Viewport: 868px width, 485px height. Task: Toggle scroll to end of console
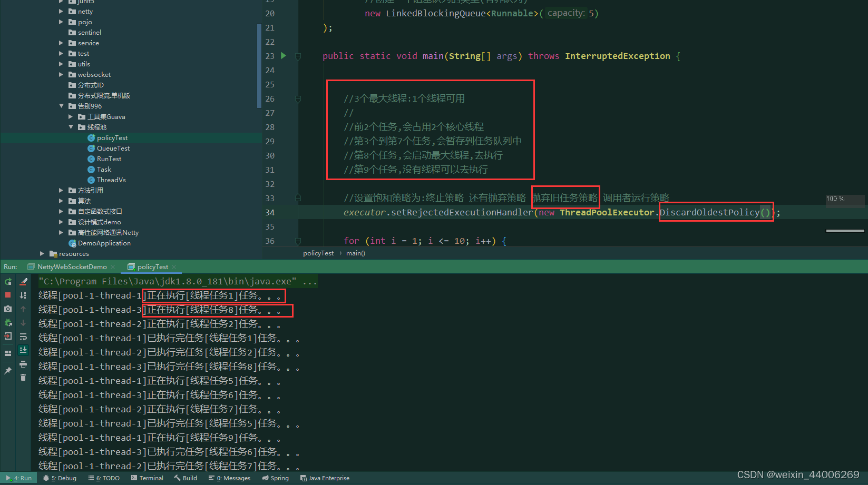[23, 350]
